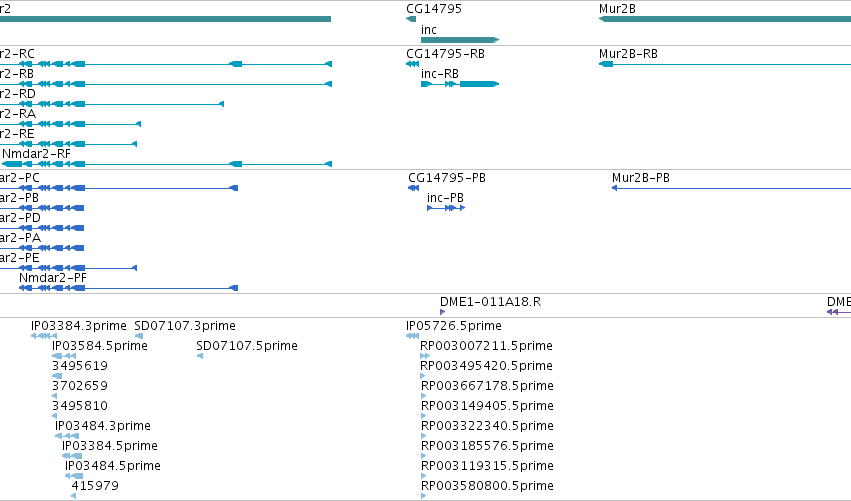This screenshot has height=501, width=851.
Task: Click the Nmdar2-PF protein feature line
Action: pyautogui.click(x=128, y=288)
